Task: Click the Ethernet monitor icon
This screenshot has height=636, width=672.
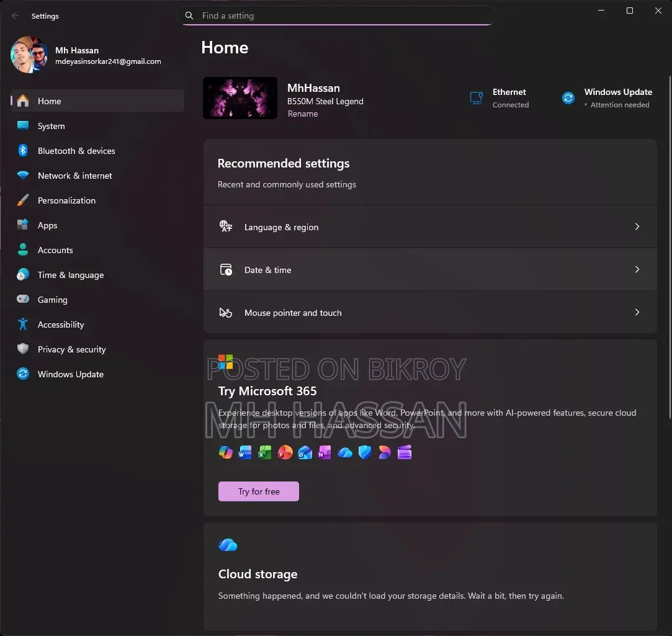Action: [477, 97]
